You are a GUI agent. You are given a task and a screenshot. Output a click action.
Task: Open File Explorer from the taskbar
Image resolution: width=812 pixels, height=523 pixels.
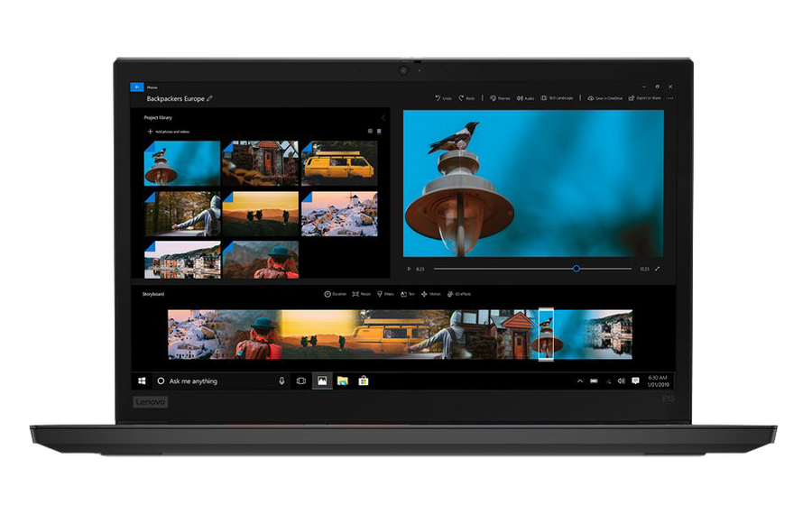click(x=343, y=381)
